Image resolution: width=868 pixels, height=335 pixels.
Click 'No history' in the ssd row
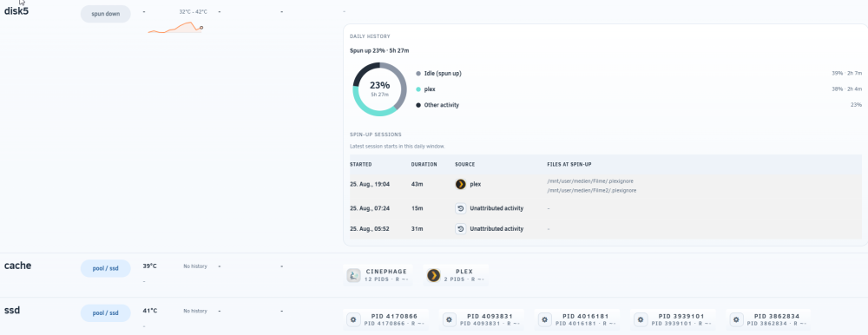click(x=195, y=312)
